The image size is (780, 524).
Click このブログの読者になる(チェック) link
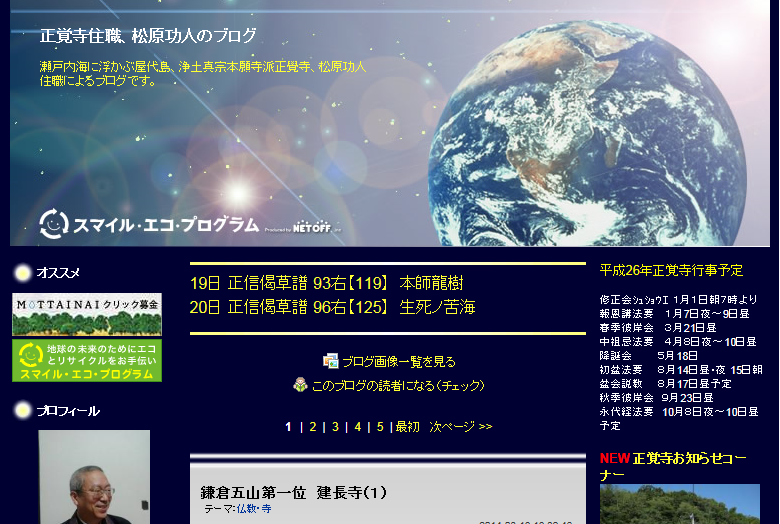pyautogui.click(x=398, y=385)
